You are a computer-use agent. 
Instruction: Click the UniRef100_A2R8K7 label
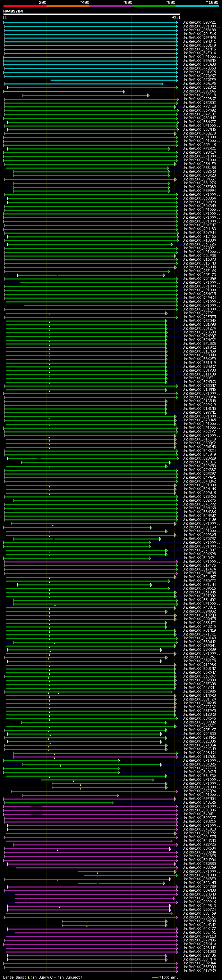[x=199, y=99]
